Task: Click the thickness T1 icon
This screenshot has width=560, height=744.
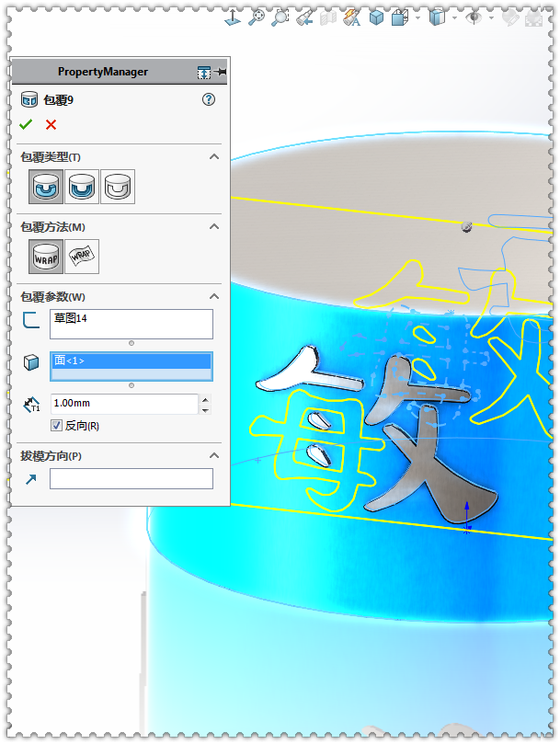Action: 32,405
